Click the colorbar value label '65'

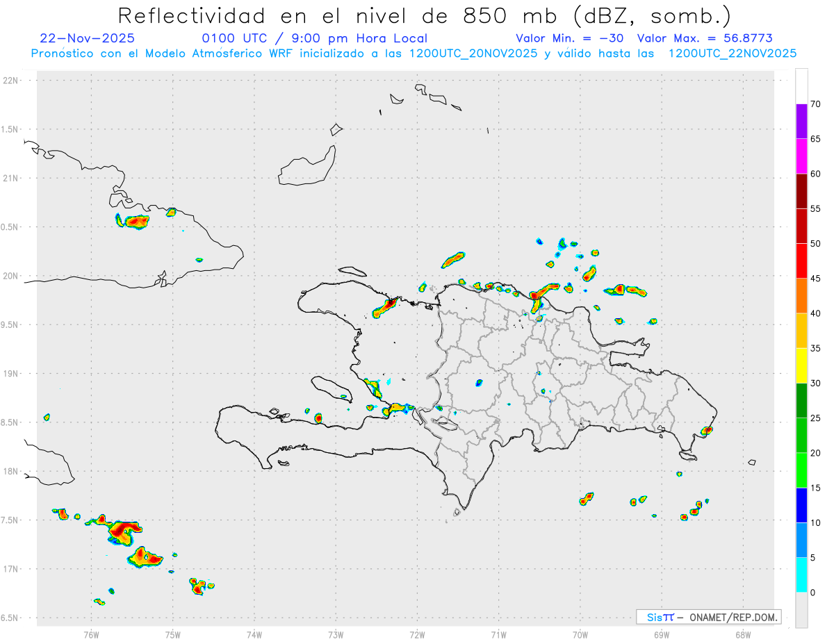point(815,139)
